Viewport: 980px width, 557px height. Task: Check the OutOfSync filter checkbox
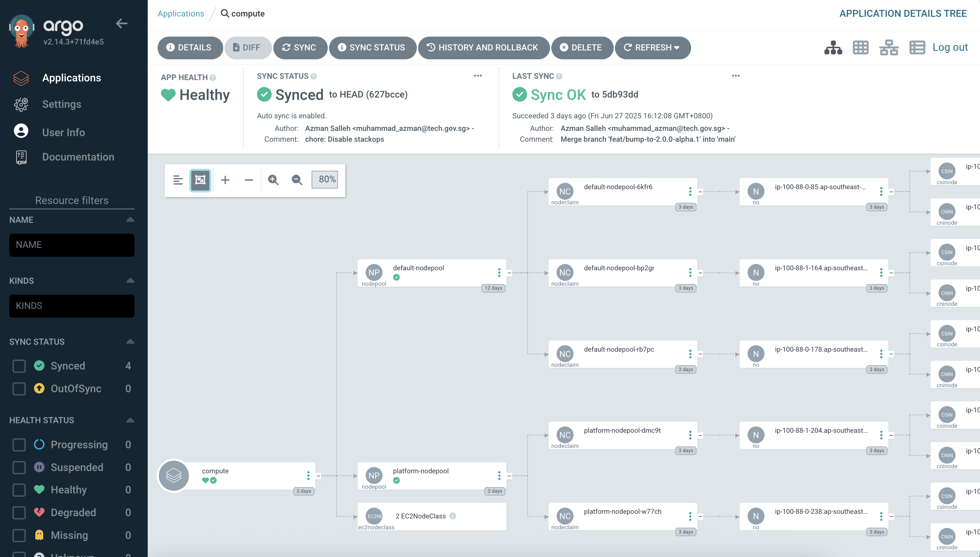click(19, 389)
